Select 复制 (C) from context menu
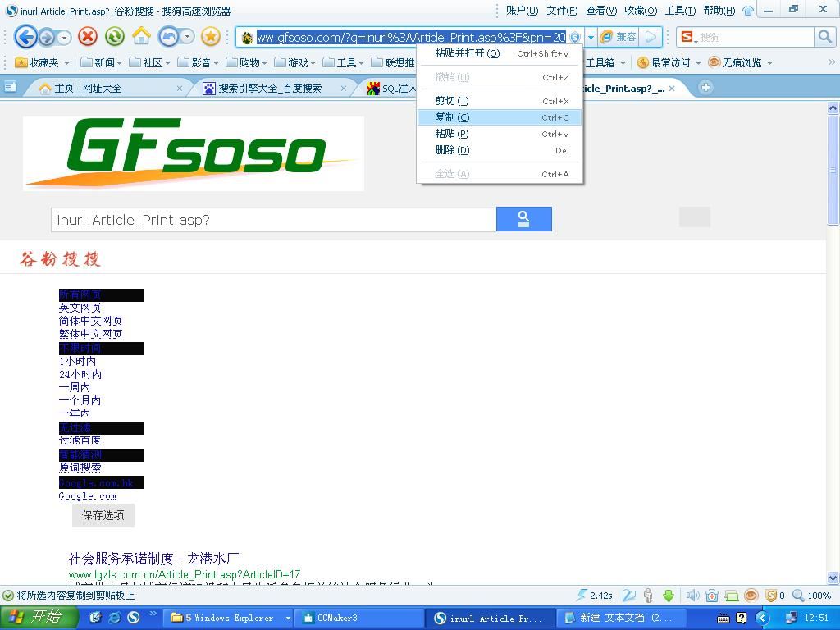840x630 pixels. point(500,117)
